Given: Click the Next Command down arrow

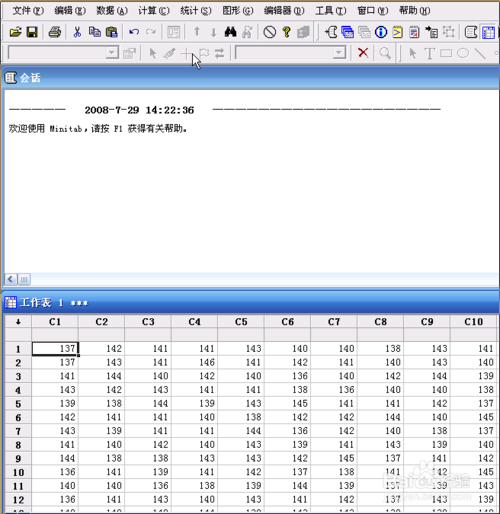Looking at the screenshot, I should click(214, 32).
